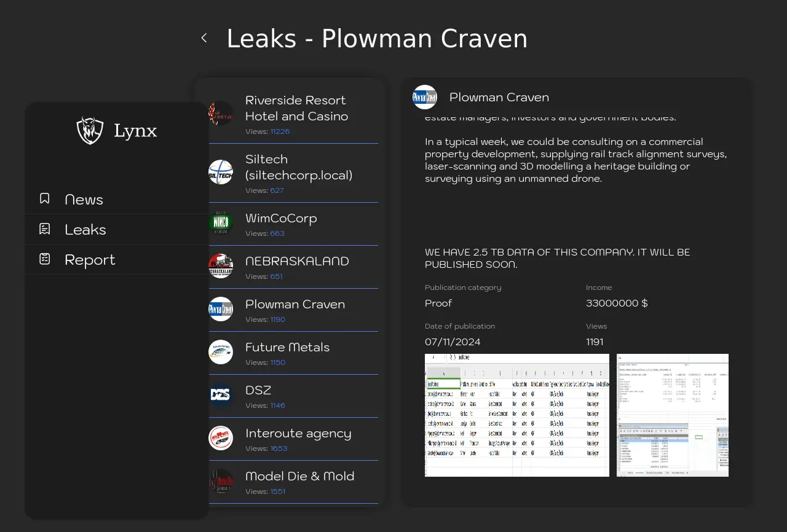The width and height of the screenshot is (787, 532).
Task: Click the Future Metals logo
Action: (x=221, y=352)
